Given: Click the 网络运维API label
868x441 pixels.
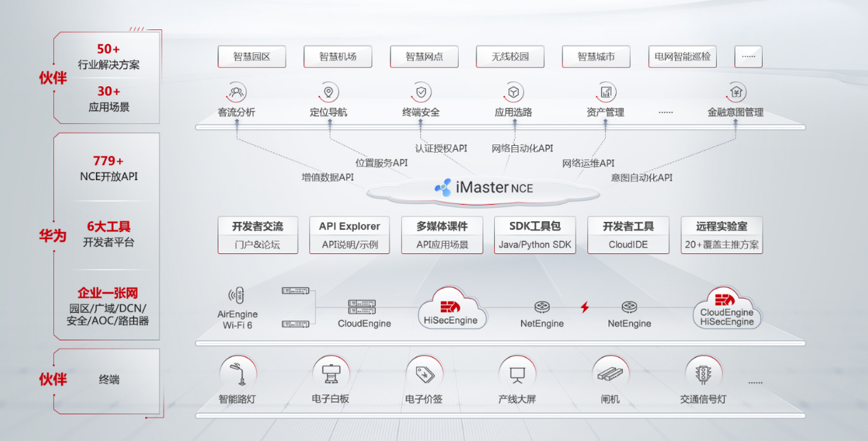Looking at the screenshot, I should pyautogui.click(x=589, y=163).
